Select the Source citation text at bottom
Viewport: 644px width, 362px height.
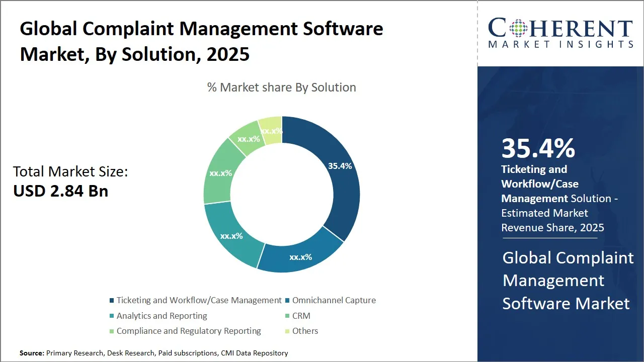point(153,353)
